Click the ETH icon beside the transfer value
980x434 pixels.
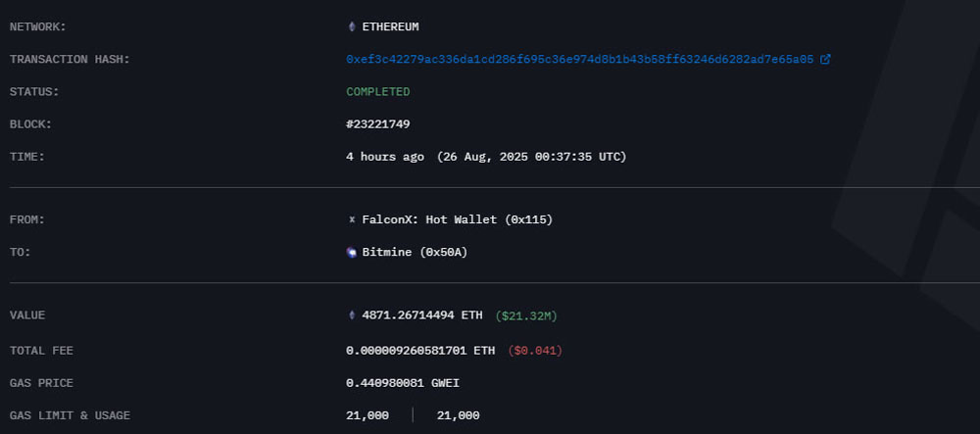coord(352,315)
